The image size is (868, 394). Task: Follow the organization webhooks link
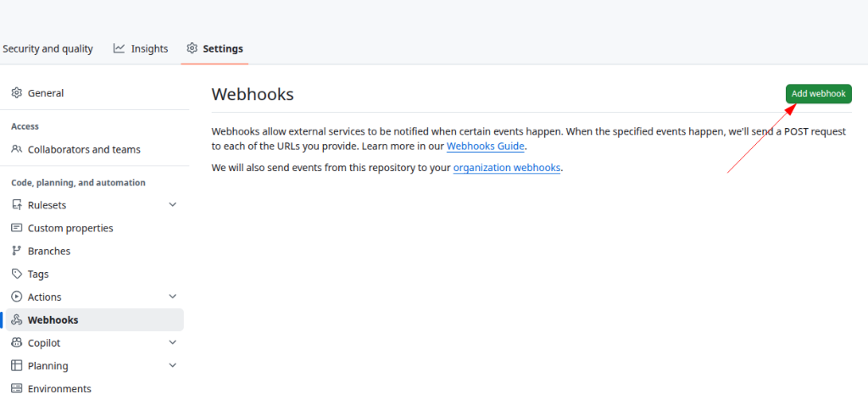[507, 168]
